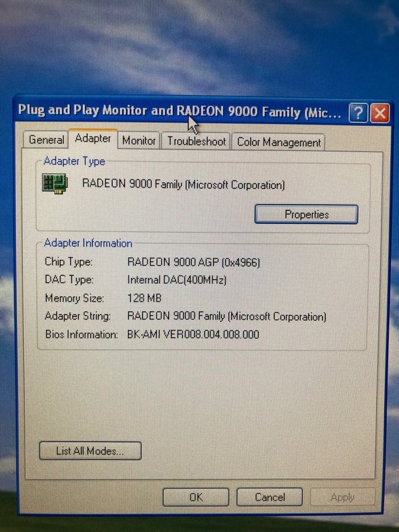This screenshot has width=399, height=532.
Task: Click the 128 MB memory size value
Action: point(144,298)
